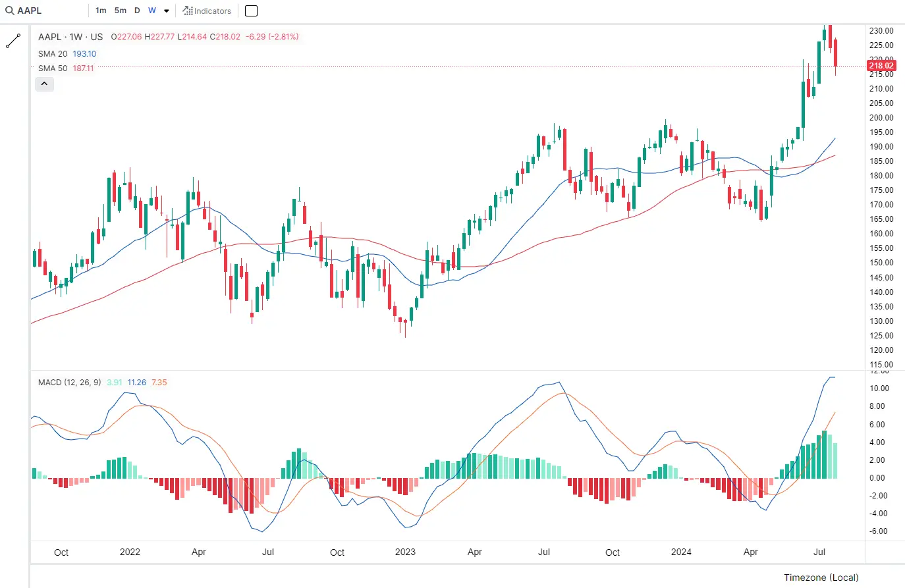Click the 150.00 price axis label
The width and height of the screenshot is (905, 588).
coord(881,263)
